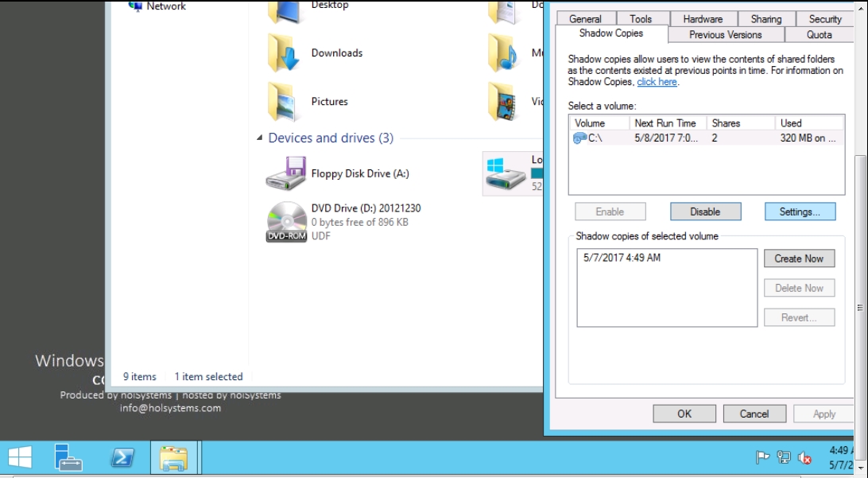
Task: Switch to the Security tab
Action: pyautogui.click(x=824, y=19)
